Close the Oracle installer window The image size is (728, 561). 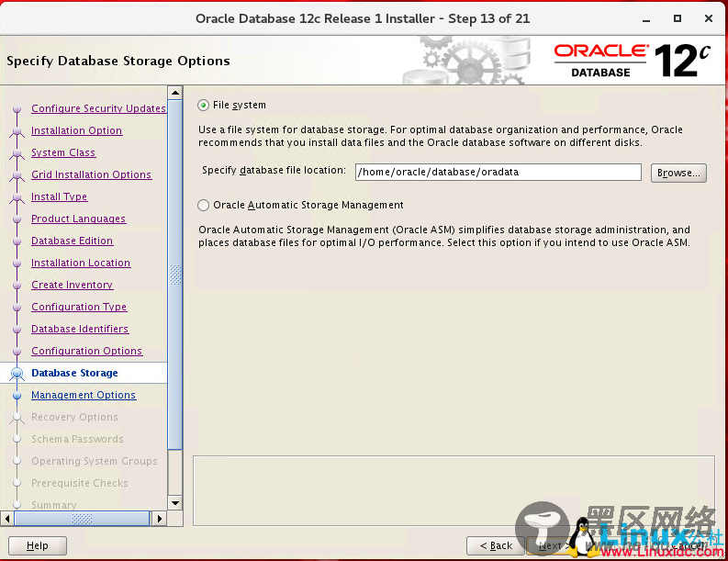[709, 18]
